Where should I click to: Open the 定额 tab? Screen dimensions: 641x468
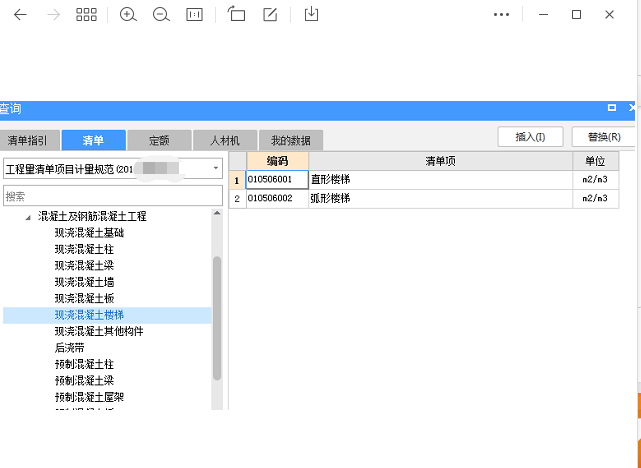coord(159,141)
